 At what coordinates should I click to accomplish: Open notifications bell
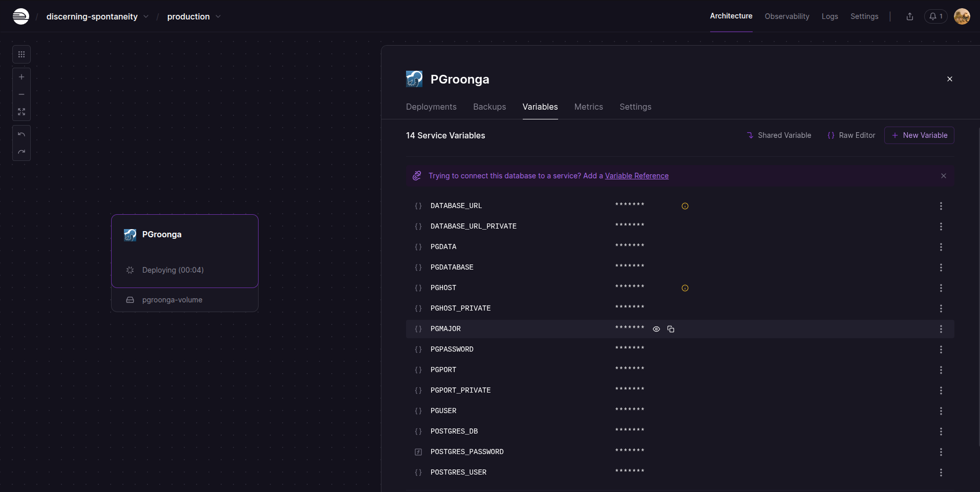935,16
